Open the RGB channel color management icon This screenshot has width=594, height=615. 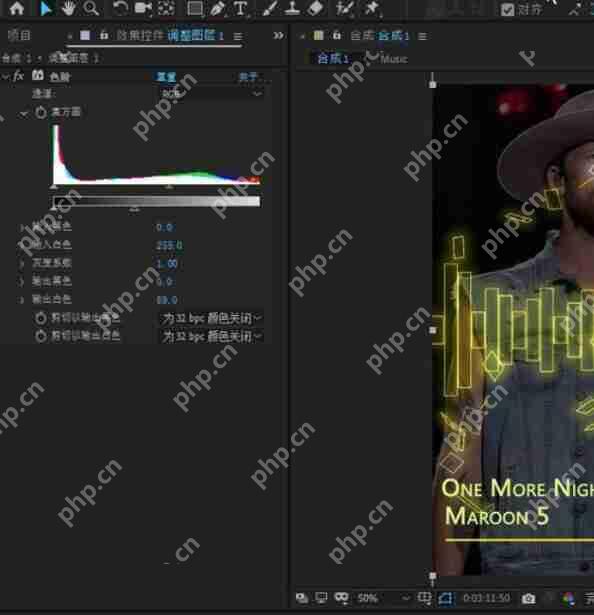click(x=568, y=599)
